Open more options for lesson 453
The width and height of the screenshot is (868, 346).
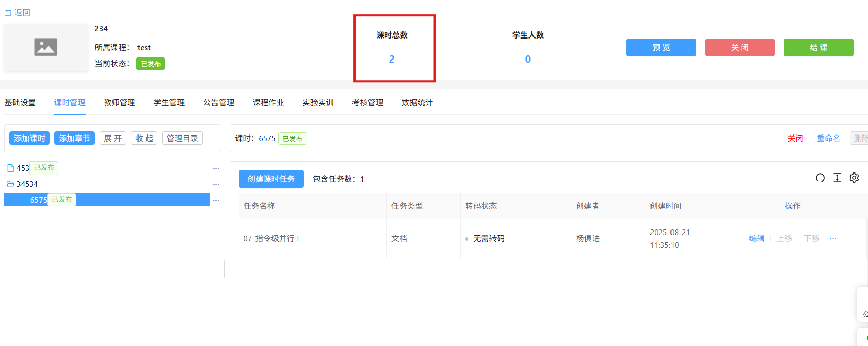216,168
